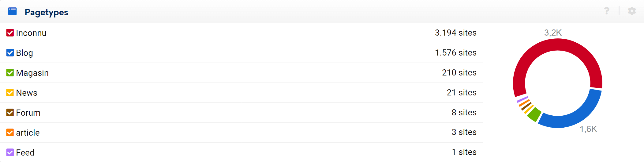Open the help question mark icon
The image size is (644, 162).
[607, 11]
